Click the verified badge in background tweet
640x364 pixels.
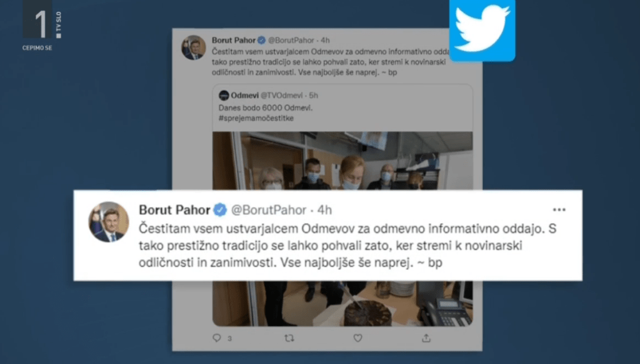261,40
